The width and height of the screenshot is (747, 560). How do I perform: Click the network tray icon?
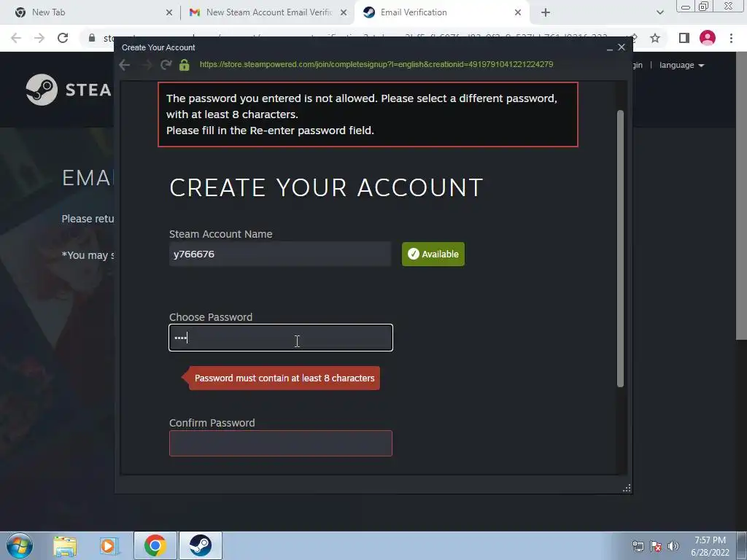pyautogui.click(x=638, y=546)
